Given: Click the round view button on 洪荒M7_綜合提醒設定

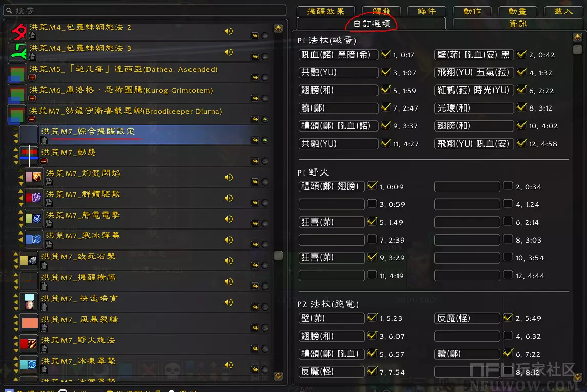Looking at the screenshot, I should (265, 140).
